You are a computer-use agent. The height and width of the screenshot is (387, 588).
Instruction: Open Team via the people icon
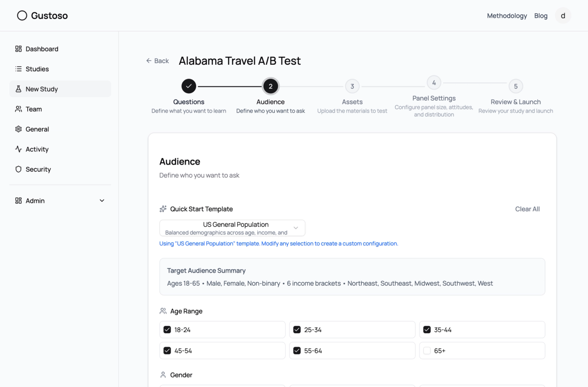(x=19, y=109)
